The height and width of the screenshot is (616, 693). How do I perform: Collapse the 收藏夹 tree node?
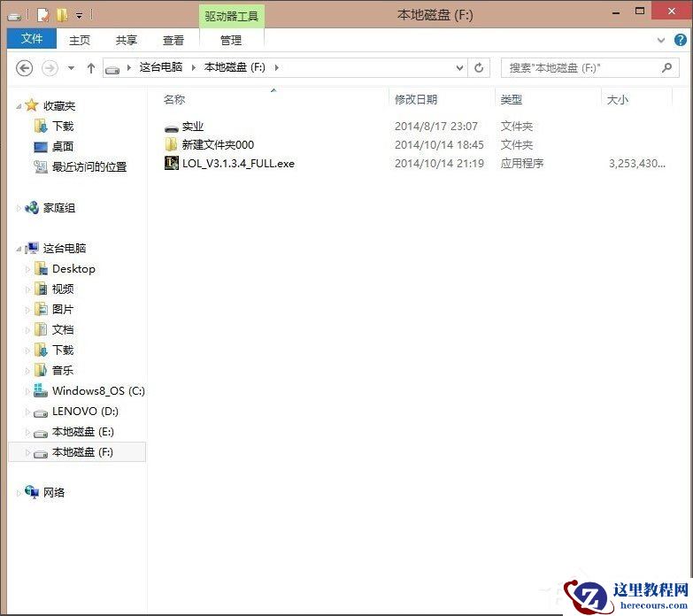pos(19,106)
